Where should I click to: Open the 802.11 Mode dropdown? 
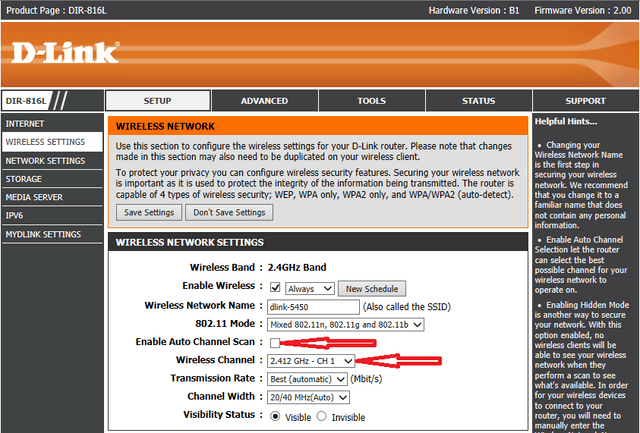tap(346, 325)
